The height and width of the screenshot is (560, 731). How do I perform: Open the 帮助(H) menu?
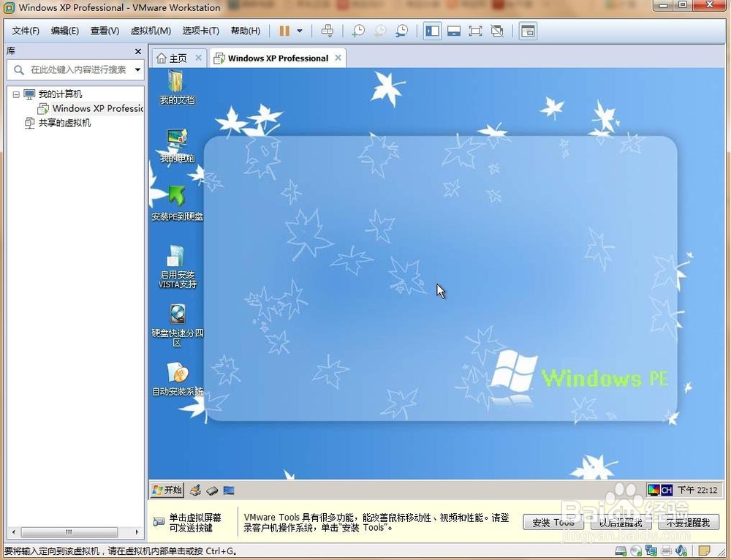click(x=246, y=31)
